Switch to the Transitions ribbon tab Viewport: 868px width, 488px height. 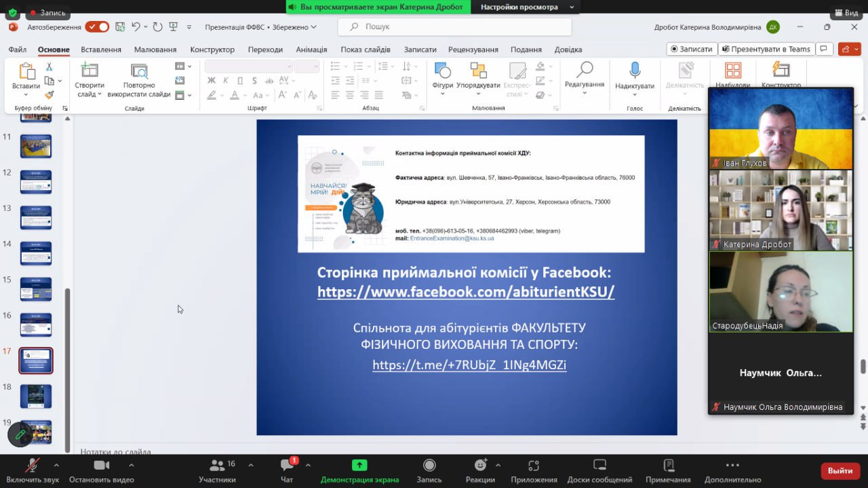265,50
